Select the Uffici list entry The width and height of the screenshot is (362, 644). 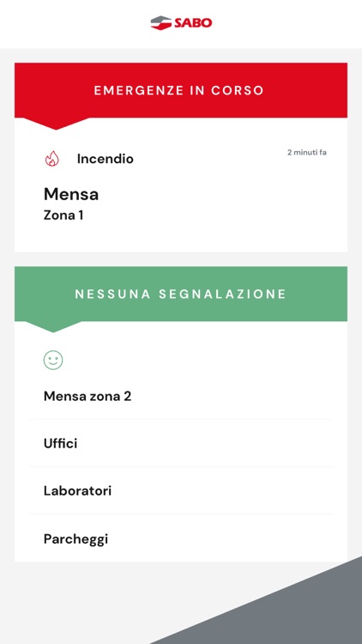tap(181, 444)
